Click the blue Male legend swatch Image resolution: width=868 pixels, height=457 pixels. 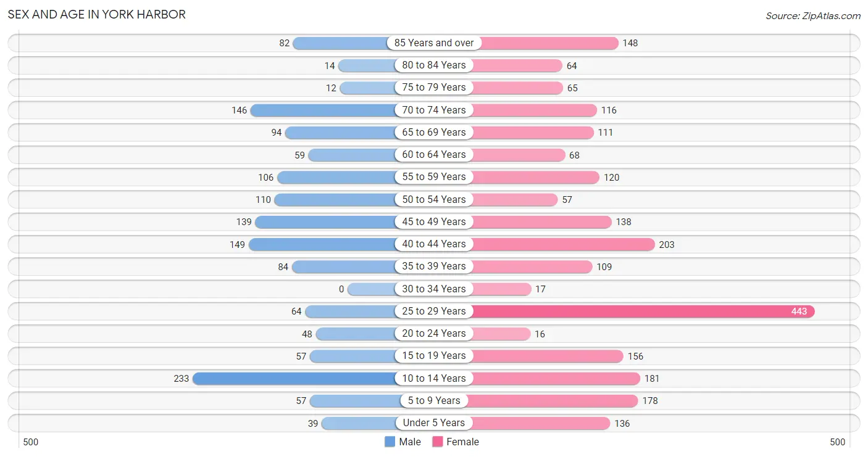point(390,442)
